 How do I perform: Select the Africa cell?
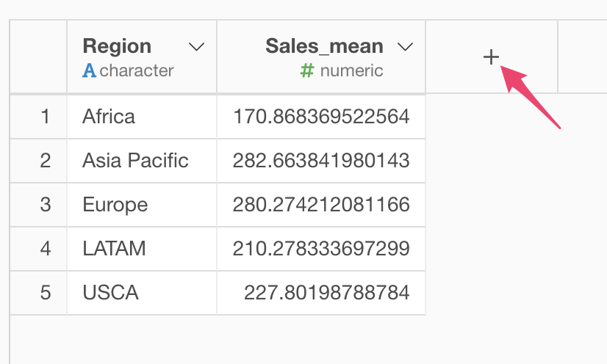142,117
